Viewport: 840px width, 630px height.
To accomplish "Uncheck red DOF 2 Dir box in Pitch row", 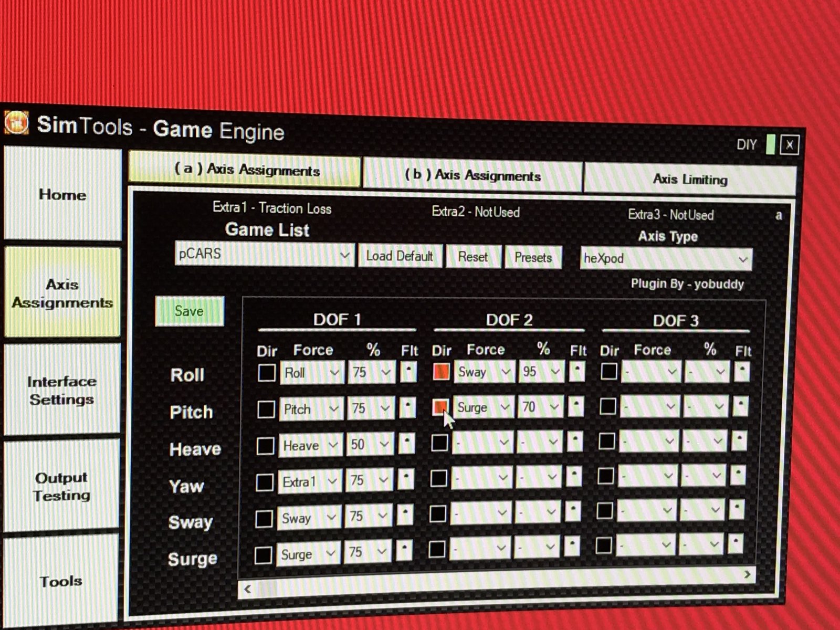I will (x=440, y=407).
